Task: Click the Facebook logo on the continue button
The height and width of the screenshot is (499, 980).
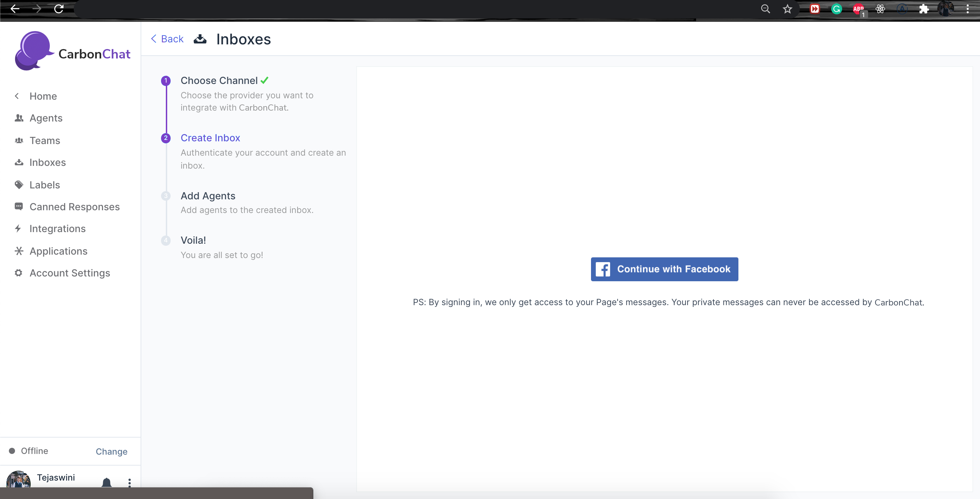Action: pyautogui.click(x=603, y=269)
